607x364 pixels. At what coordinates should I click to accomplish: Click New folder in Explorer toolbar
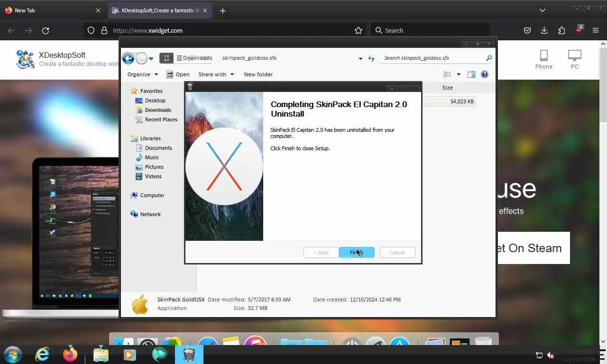point(258,74)
